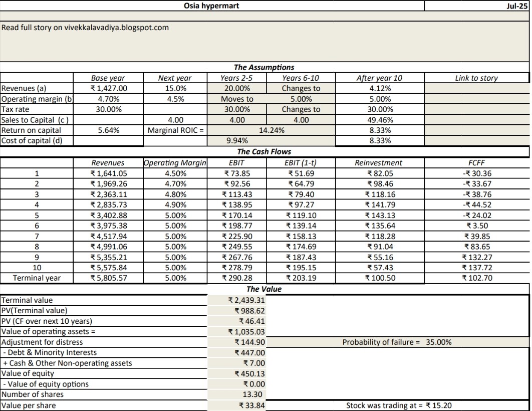Click cost of capital 9.94%

(x=237, y=140)
